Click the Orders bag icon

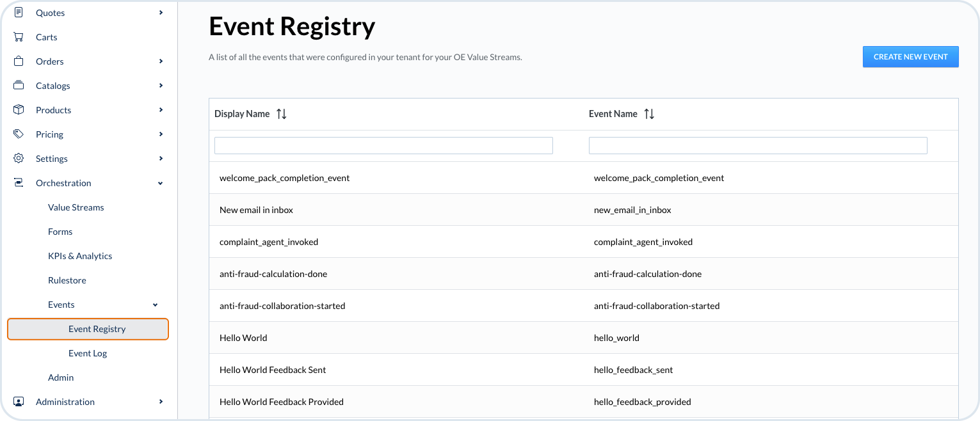click(19, 61)
